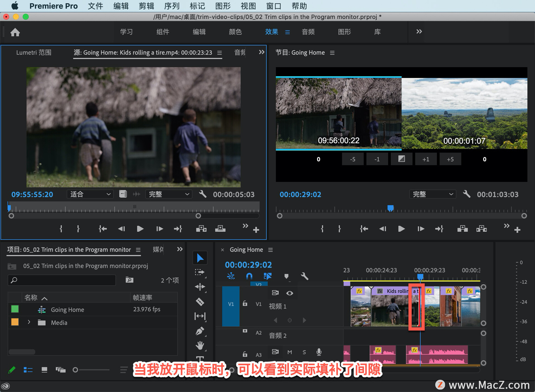
Task: Mute audio track A3
Action: [290, 352]
